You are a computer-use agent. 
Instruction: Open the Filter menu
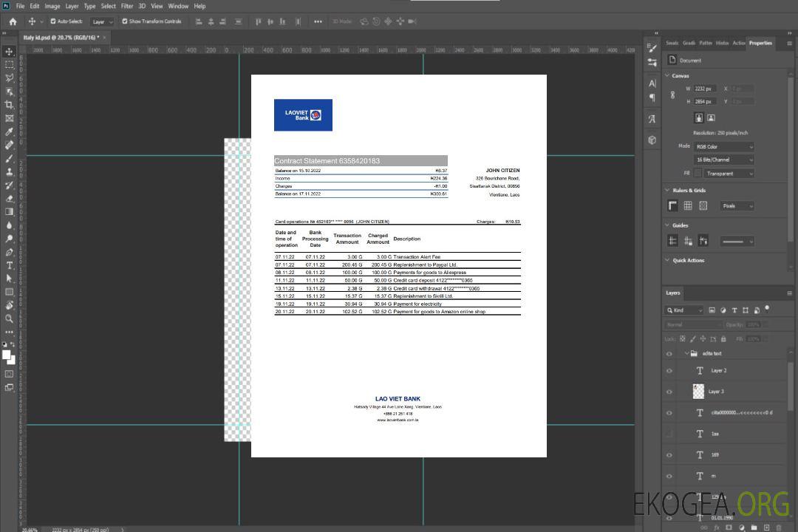[x=127, y=6]
